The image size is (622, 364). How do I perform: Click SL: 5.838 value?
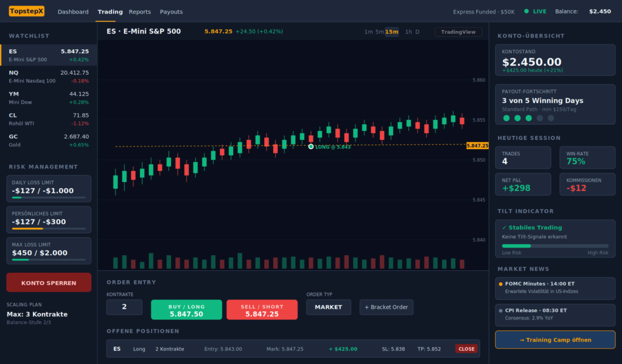(x=393, y=349)
